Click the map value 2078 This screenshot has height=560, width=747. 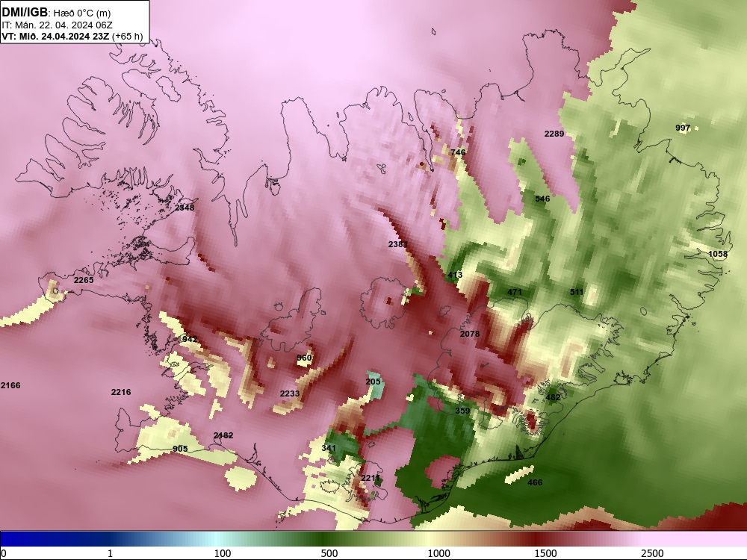(x=470, y=334)
